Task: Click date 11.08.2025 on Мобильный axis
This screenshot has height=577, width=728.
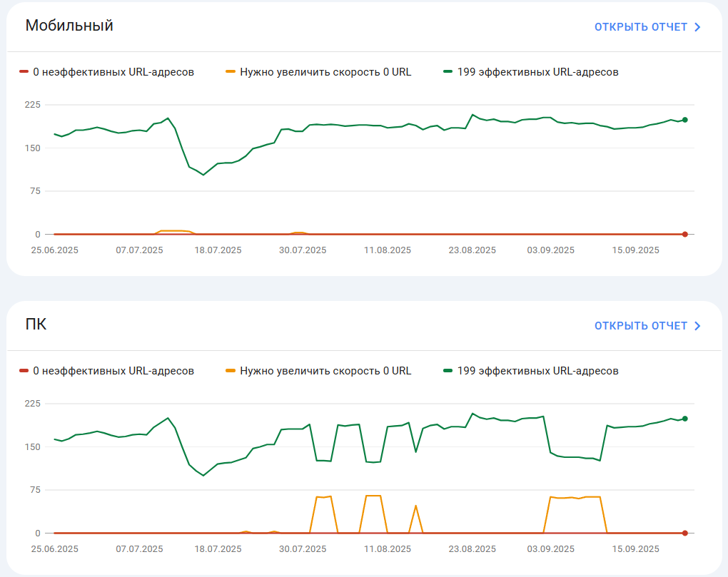Action: pos(388,250)
